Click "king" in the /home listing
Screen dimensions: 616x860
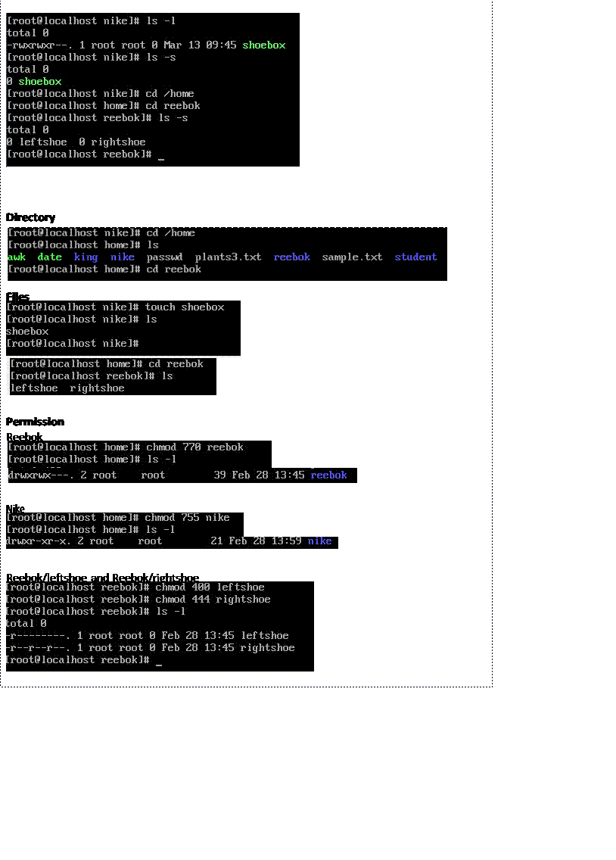tap(86, 257)
